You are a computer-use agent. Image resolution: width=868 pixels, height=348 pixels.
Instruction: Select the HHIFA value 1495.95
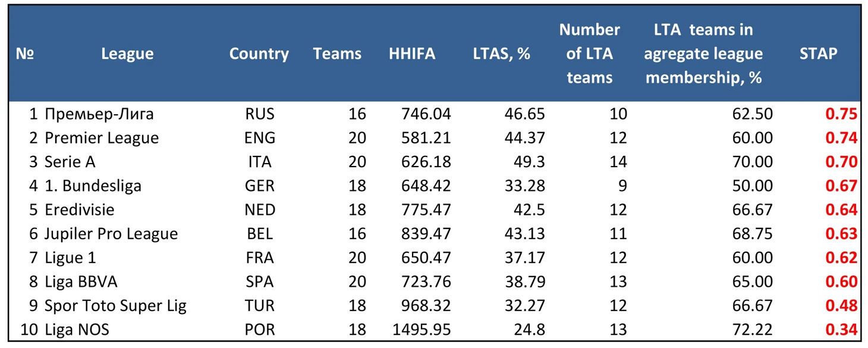coord(422,330)
